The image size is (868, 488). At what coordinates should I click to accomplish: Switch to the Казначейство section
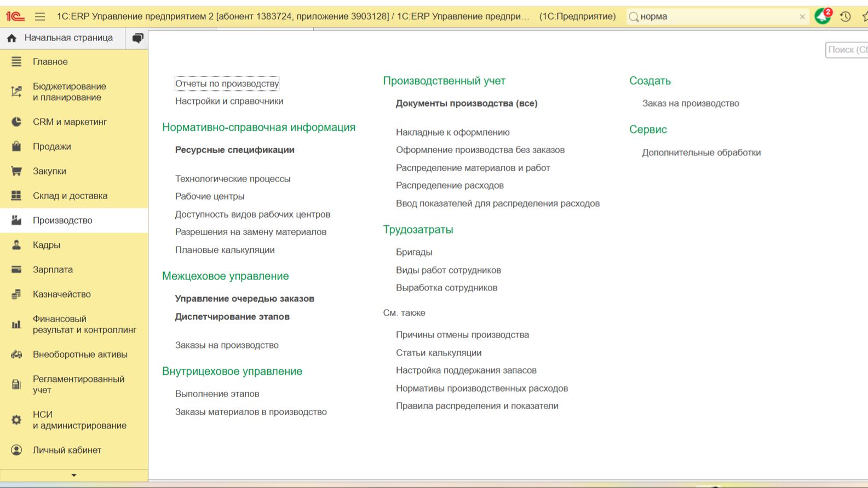point(74,294)
